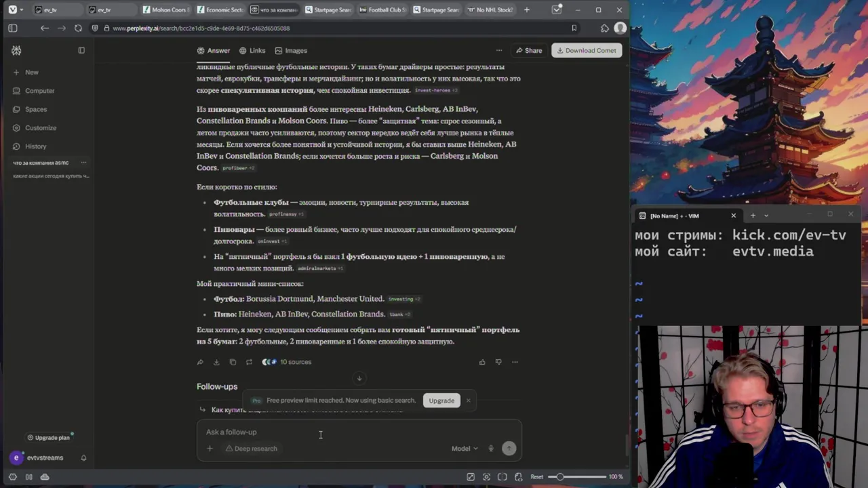The width and height of the screenshot is (868, 488).
Task: Reload the Perplexity page
Action: tap(78, 28)
